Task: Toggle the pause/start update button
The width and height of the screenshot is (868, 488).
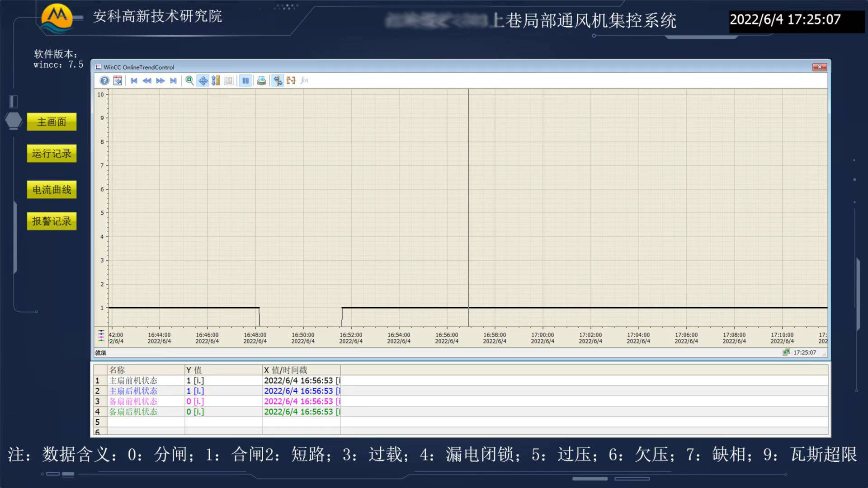Action: click(x=245, y=80)
